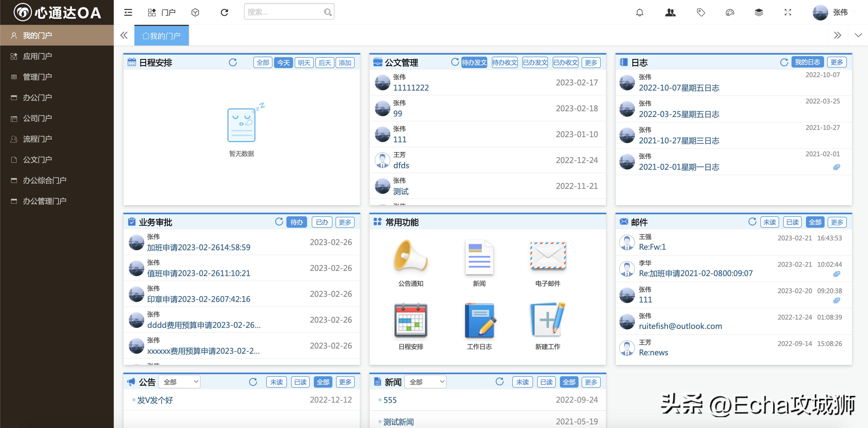This screenshot has width=868, height=428.
Task: Open the email Re:Fw:1 from 王强
Action: (653, 247)
